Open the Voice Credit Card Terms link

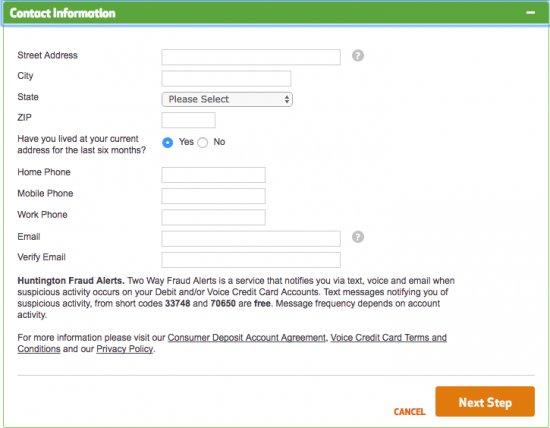coord(388,337)
